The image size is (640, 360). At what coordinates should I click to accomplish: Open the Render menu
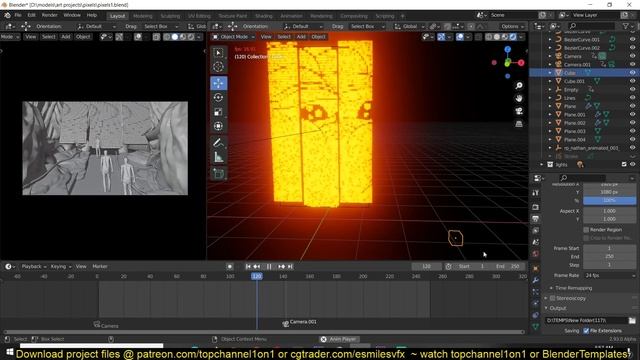tap(50, 15)
